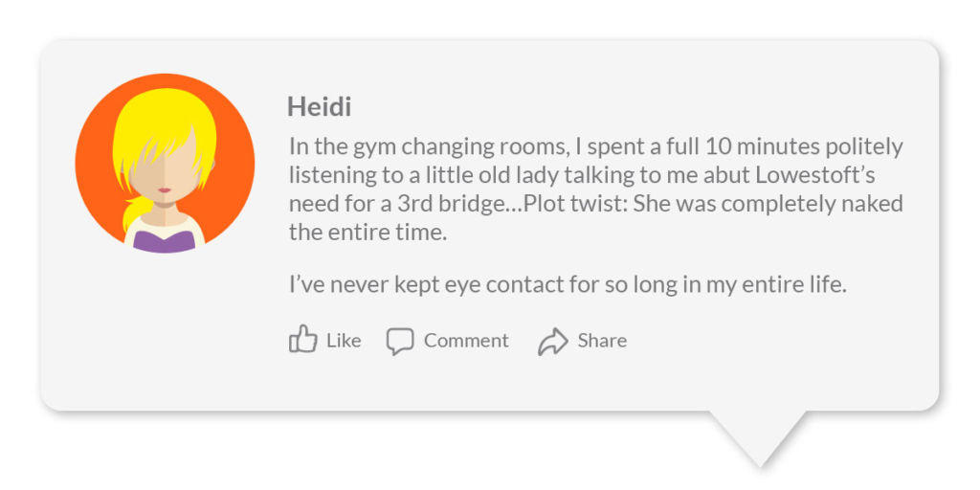The image size is (980, 490).
Task: Click the line "the entire time."
Action: tap(368, 233)
